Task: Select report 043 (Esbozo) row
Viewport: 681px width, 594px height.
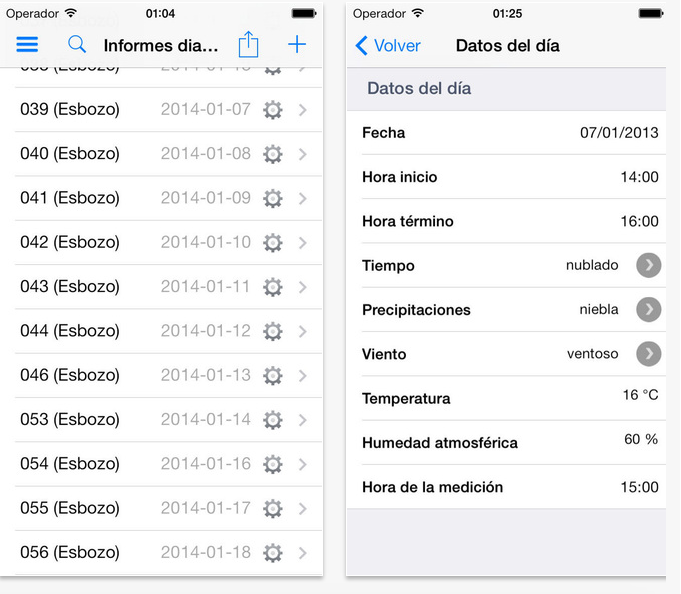Action: 169,287
